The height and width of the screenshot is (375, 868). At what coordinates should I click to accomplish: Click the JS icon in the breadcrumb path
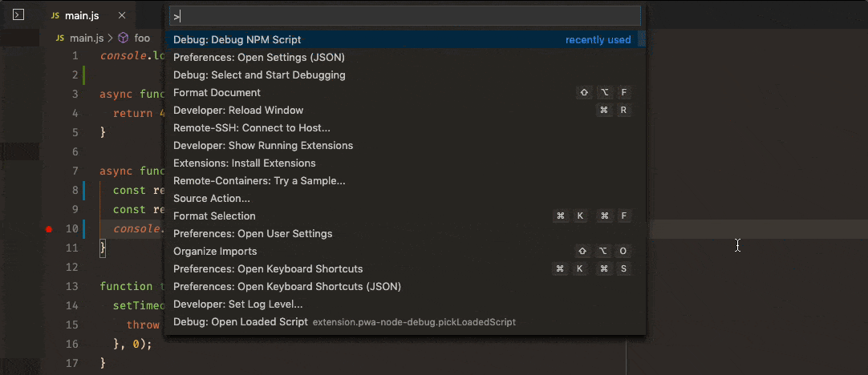pos(60,38)
